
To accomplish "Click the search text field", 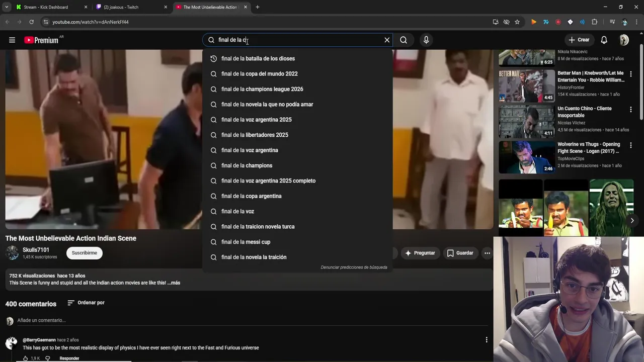I will coord(298,40).
